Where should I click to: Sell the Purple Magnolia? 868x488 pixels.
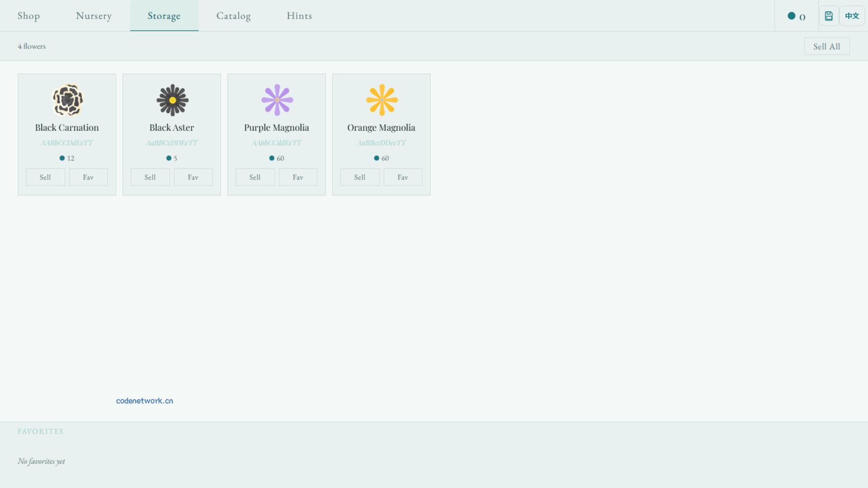(x=255, y=177)
